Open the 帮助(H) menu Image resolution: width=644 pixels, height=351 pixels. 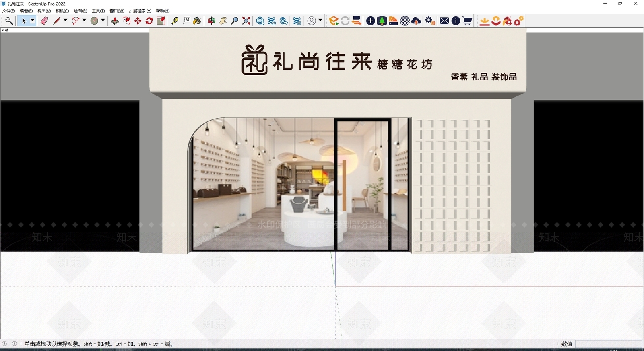click(163, 11)
